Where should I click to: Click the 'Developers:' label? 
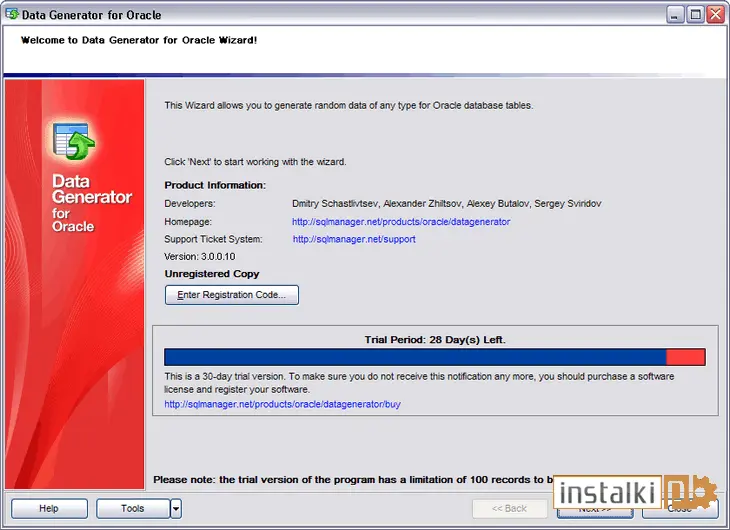coord(189,204)
